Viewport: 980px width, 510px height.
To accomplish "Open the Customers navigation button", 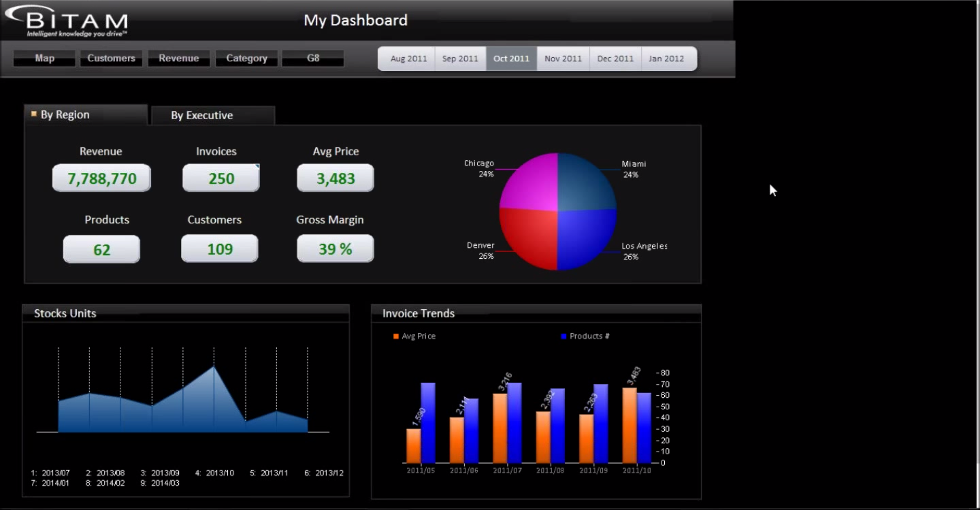I will click(x=111, y=58).
